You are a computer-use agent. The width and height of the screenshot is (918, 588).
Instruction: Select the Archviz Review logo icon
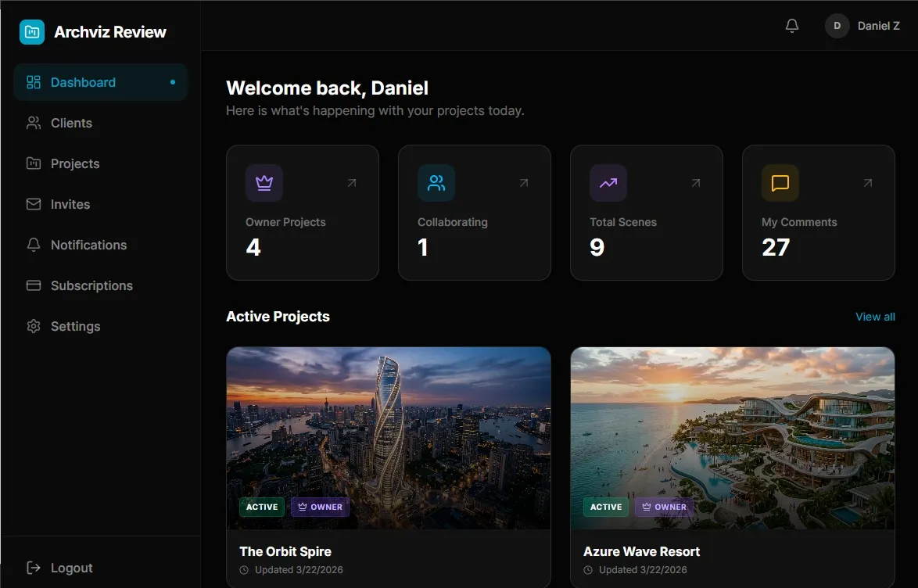tap(31, 32)
